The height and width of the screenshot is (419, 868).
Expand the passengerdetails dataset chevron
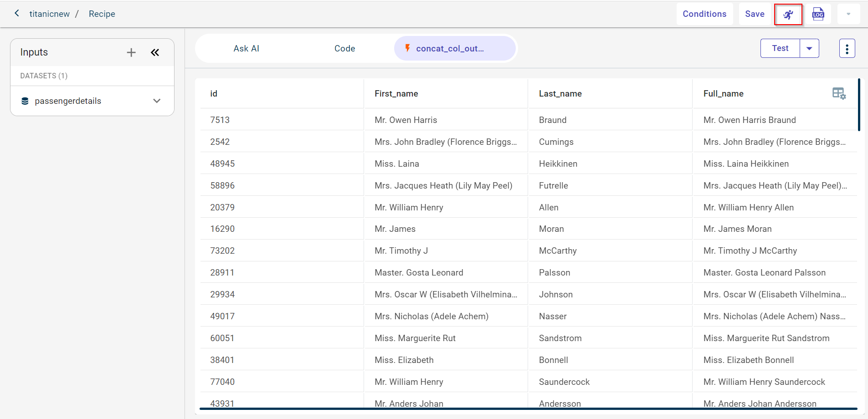click(x=157, y=101)
